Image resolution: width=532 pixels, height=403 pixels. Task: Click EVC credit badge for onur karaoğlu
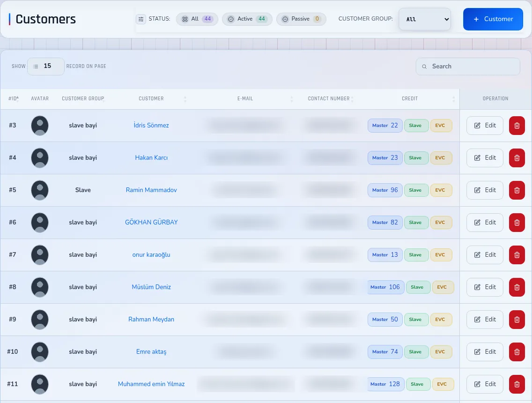pyautogui.click(x=441, y=255)
